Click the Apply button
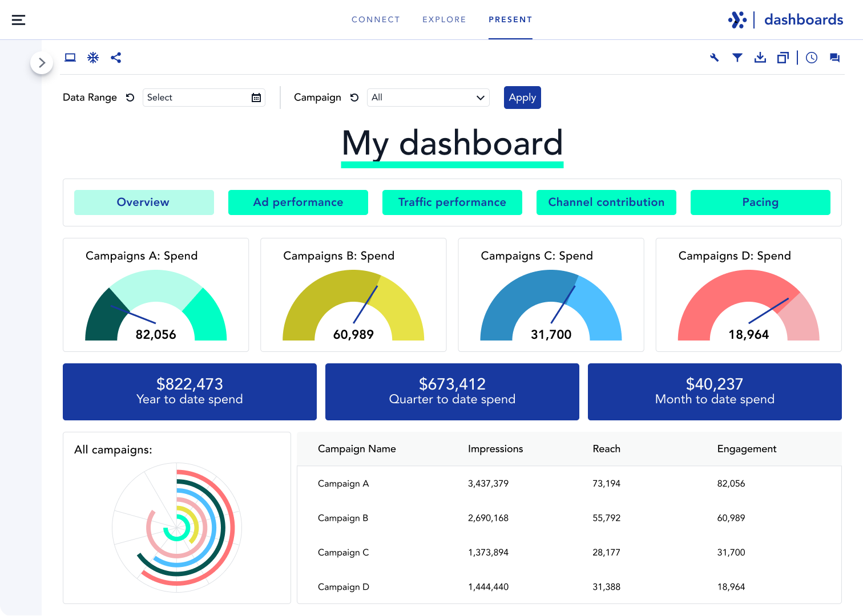 tap(522, 98)
